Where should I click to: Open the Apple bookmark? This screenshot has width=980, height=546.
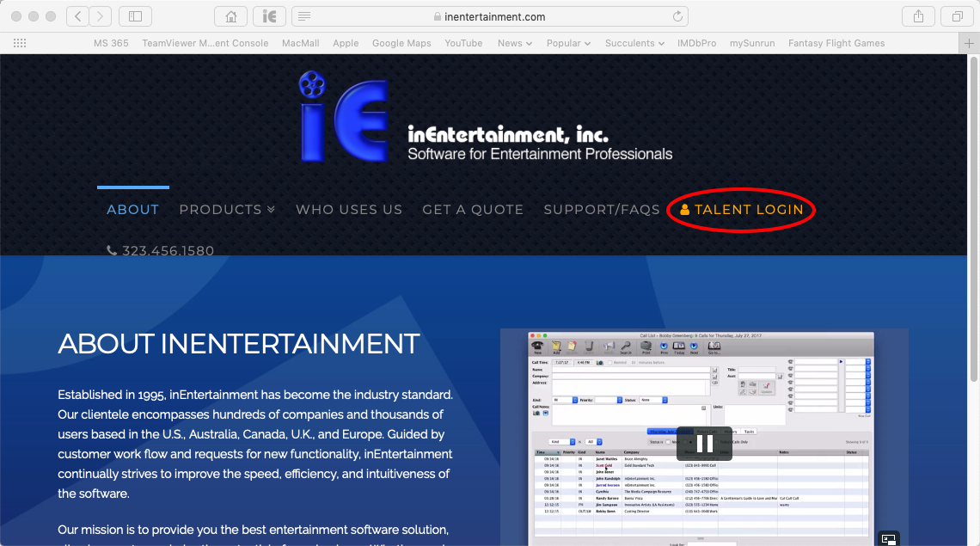[x=346, y=43]
